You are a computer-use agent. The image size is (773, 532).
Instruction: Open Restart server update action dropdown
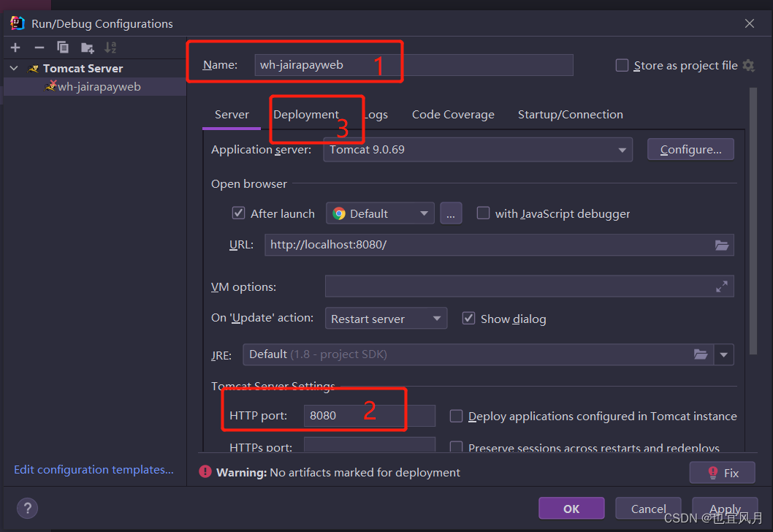pos(386,319)
